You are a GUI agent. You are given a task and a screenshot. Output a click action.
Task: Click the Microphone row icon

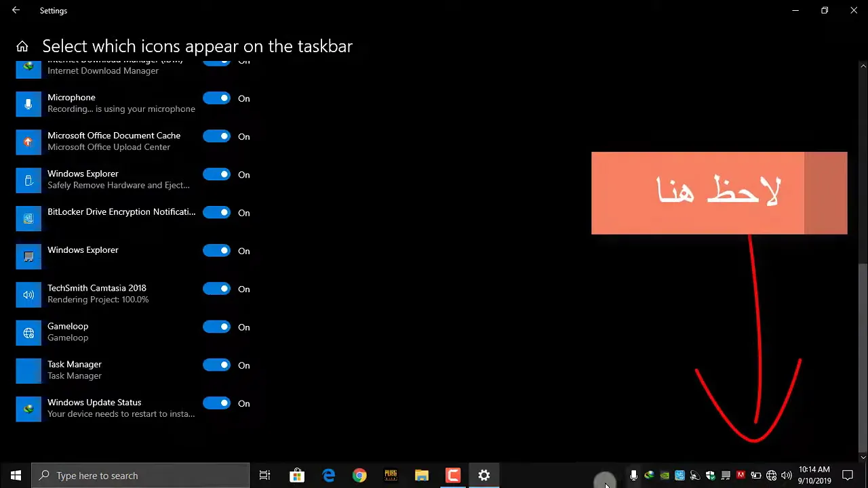point(28,104)
